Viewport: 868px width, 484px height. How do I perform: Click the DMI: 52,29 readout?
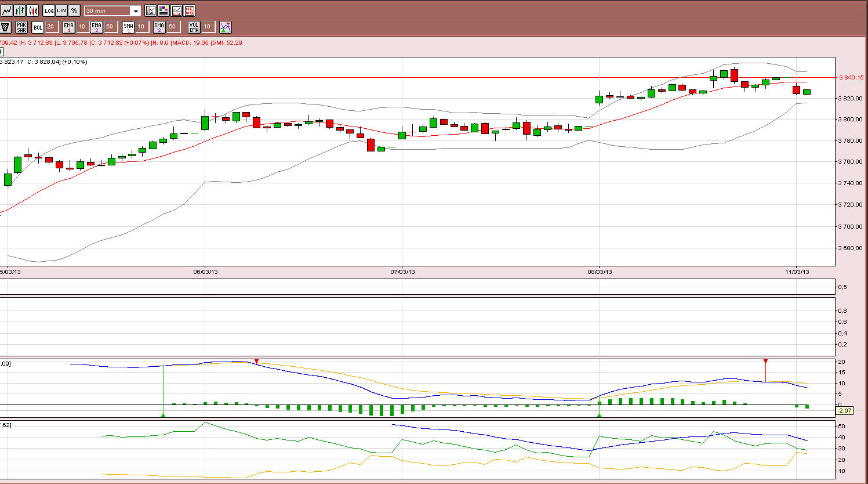tap(227, 42)
